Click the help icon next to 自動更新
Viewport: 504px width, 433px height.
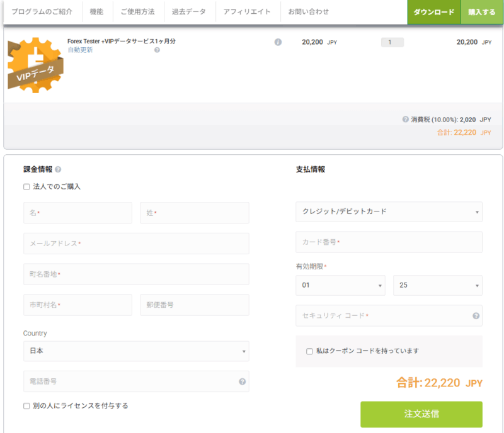coord(157,50)
